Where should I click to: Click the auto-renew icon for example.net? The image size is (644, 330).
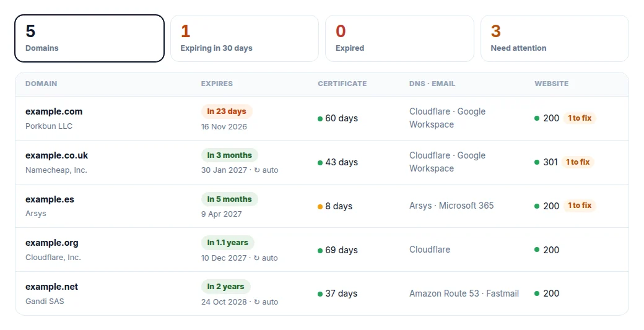(x=257, y=302)
